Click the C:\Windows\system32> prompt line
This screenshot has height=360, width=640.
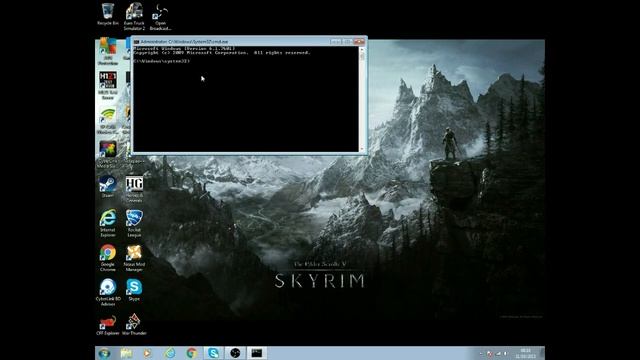pyautogui.click(x=162, y=61)
